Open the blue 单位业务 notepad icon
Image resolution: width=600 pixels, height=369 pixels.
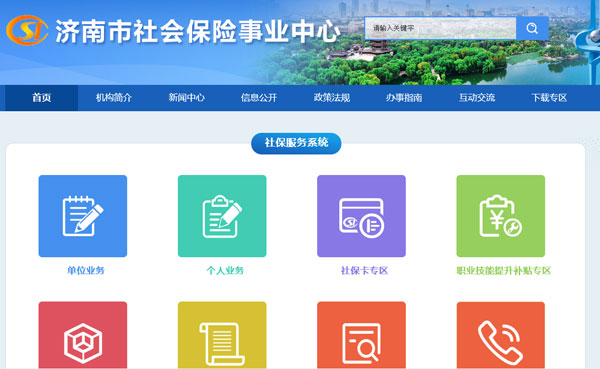(x=83, y=216)
